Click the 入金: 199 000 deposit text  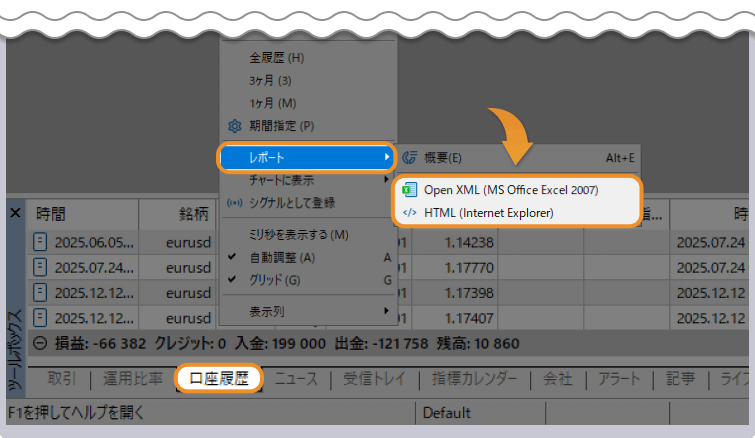280,344
